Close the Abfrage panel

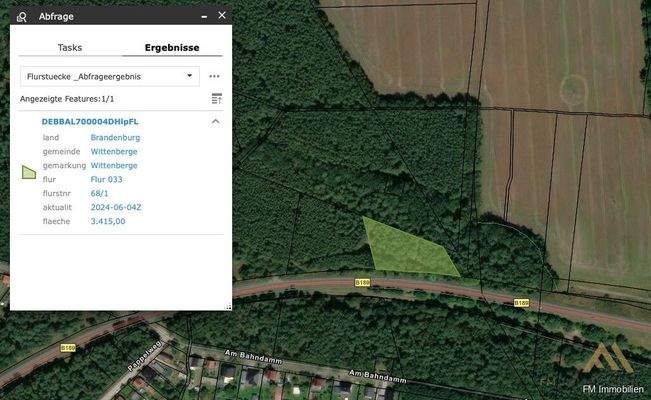point(222,15)
